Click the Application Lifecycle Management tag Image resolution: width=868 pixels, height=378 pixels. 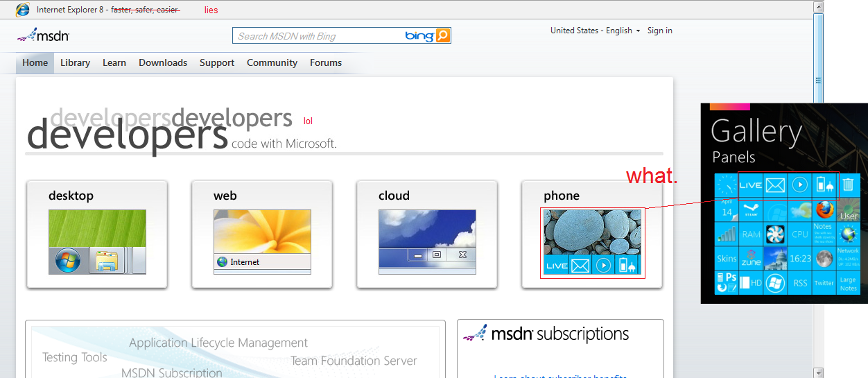(218, 343)
